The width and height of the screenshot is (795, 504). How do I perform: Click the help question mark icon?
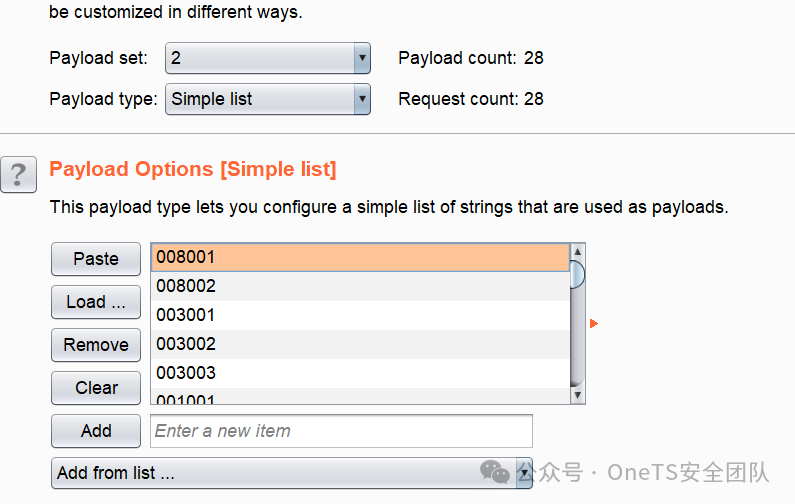pos(19,173)
